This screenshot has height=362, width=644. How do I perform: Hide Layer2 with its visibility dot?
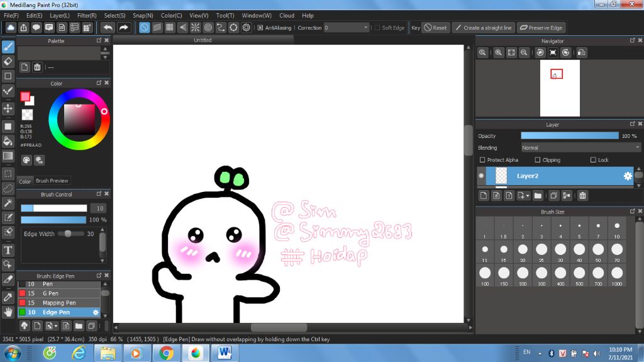tap(481, 176)
